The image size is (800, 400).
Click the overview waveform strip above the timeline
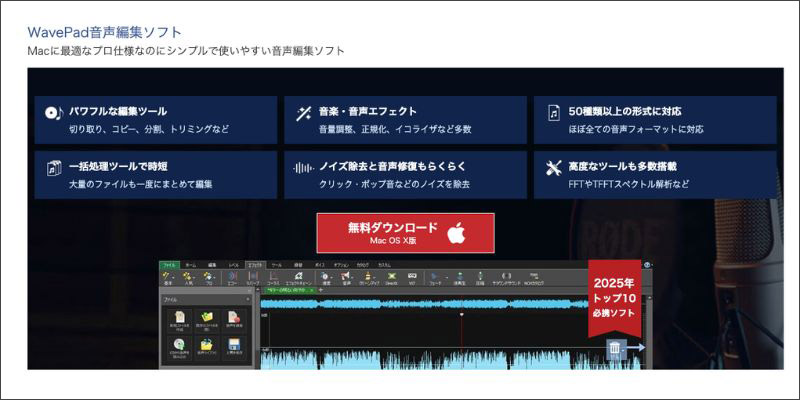pos(424,304)
